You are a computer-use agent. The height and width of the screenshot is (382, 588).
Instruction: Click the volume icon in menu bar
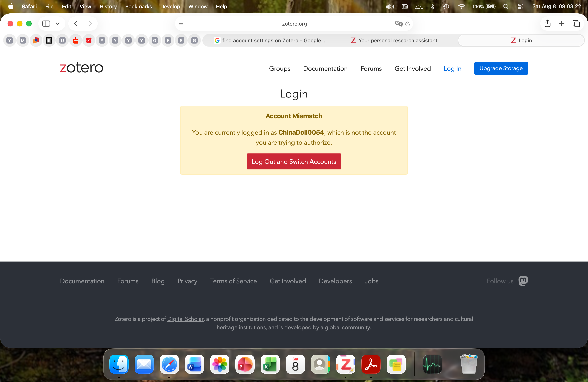390,7
